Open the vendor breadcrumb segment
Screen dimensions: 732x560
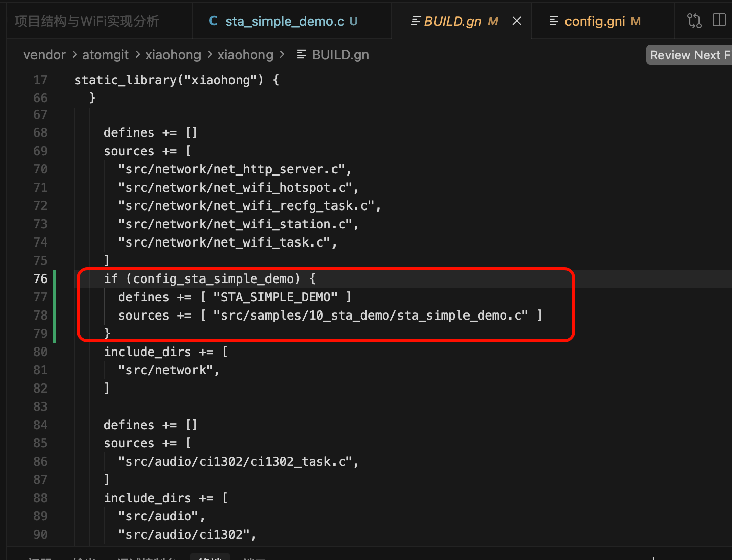coord(45,55)
